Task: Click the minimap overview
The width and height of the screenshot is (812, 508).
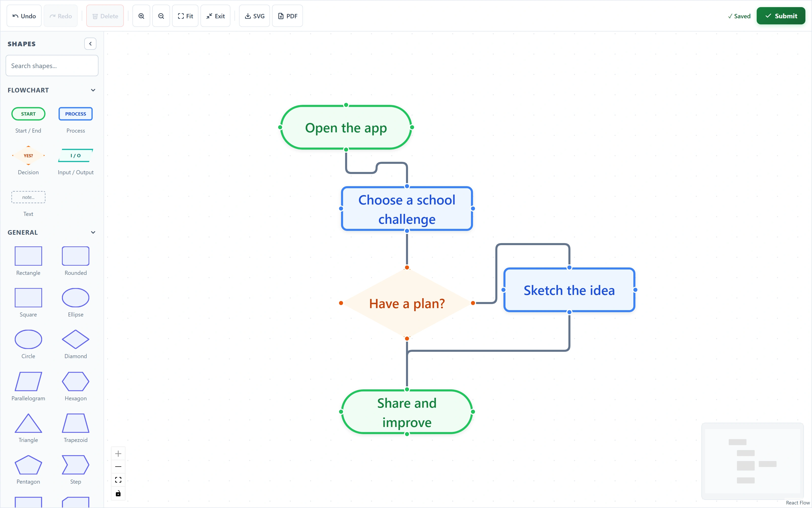Action: 752,461
